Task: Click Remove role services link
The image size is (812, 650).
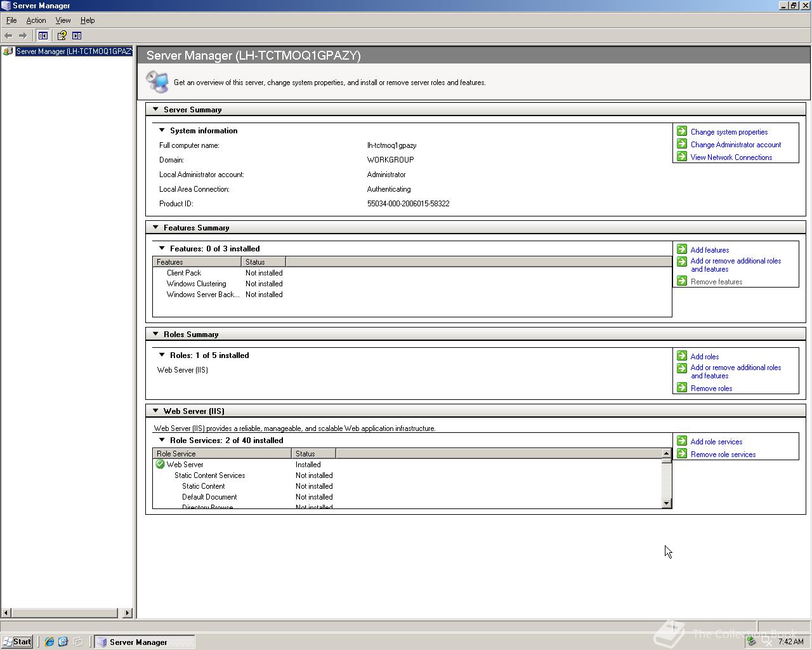Action: coord(723,454)
